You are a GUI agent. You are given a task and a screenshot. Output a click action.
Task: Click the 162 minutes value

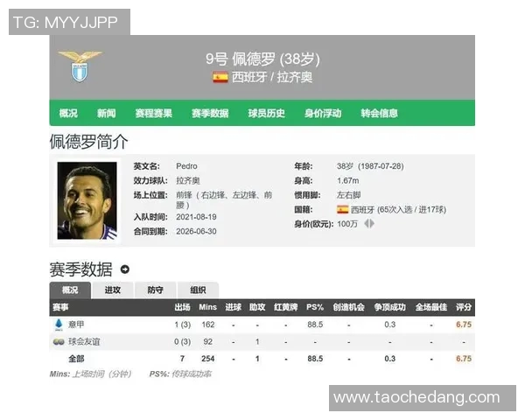point(208,325)
